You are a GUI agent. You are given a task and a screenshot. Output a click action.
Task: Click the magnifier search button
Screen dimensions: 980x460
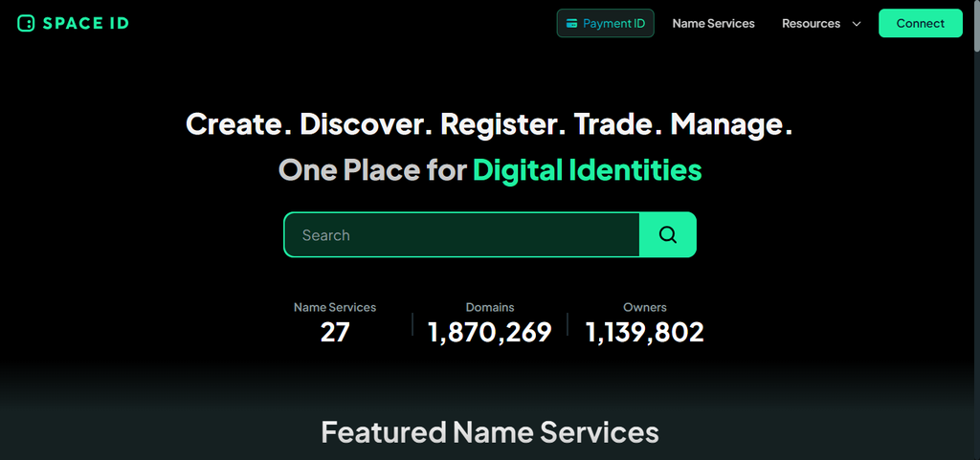click(667, 234)
